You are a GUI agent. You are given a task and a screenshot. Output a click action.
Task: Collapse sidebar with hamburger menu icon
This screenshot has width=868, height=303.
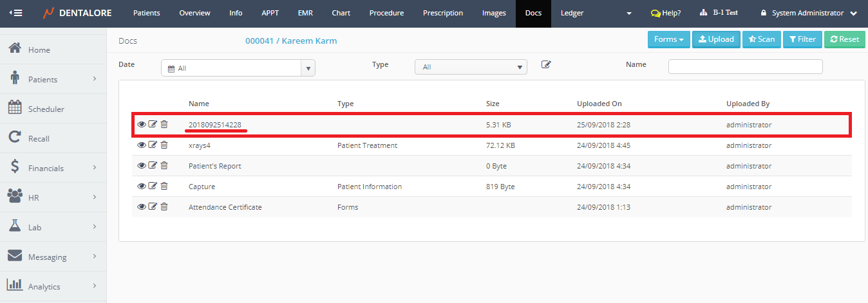15,13
